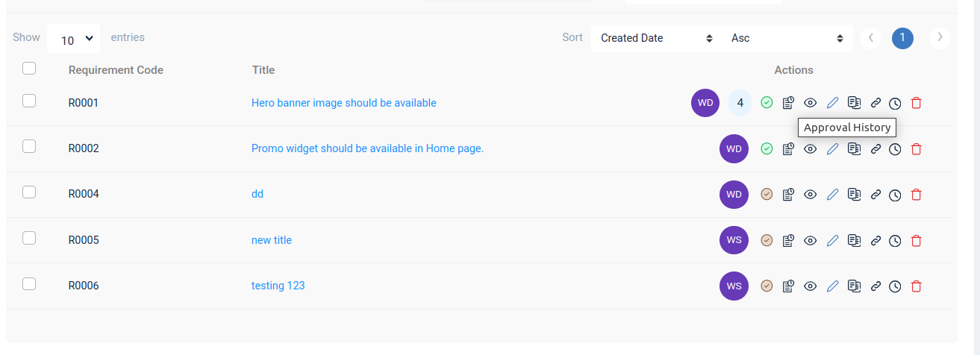Screen dimensions: 980x355
Task: Click the WS avatar in R0005 row
Action: [x=734, y=240]
